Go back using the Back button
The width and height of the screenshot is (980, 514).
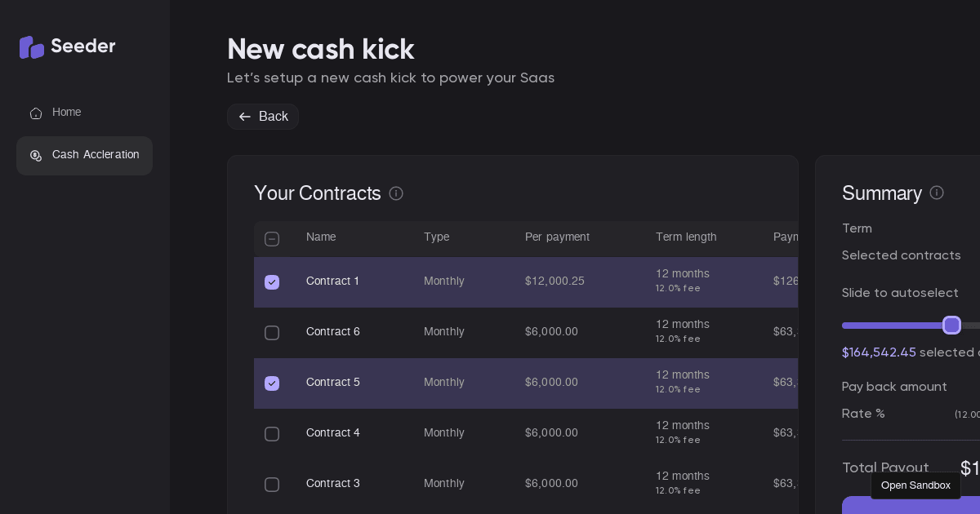pos(263,117)
